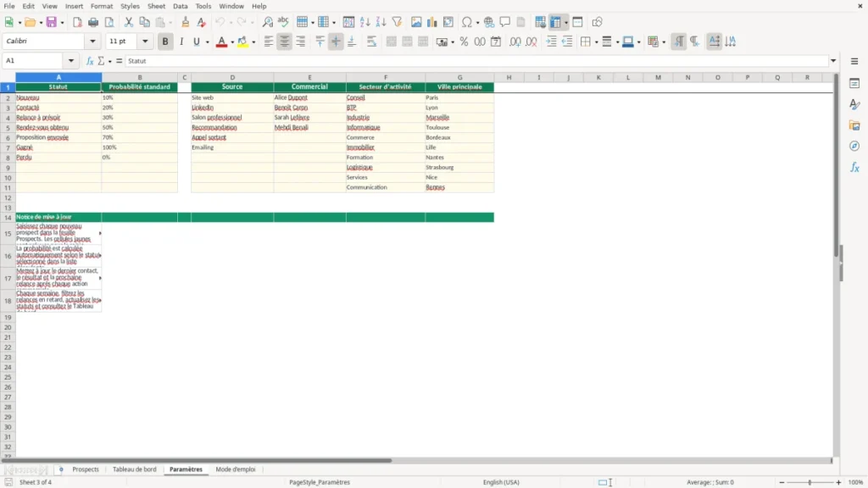Open the font size dropdown
The height and width of the screenshot is (488, 868).
(x=145, y=41)
